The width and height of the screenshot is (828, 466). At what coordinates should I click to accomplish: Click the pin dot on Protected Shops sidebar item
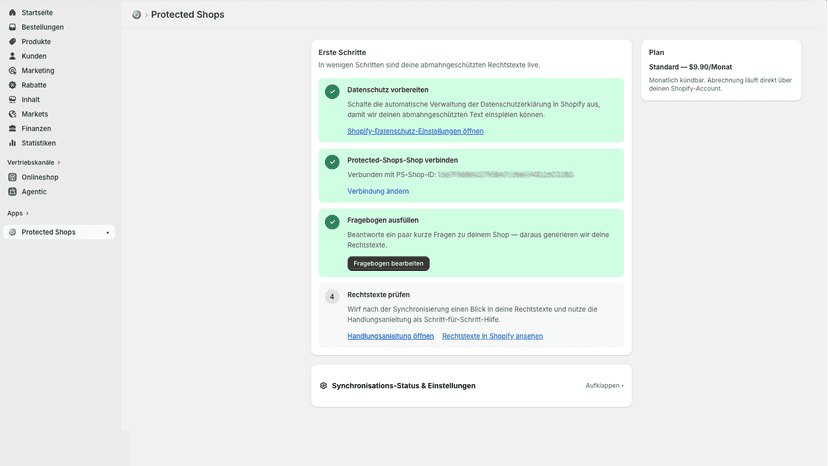point(108,232)
